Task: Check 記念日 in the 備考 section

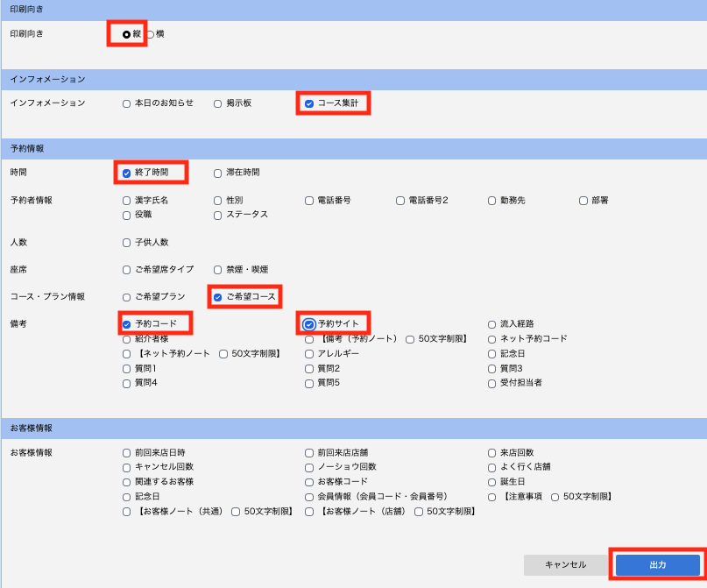Action: point(491,354)
